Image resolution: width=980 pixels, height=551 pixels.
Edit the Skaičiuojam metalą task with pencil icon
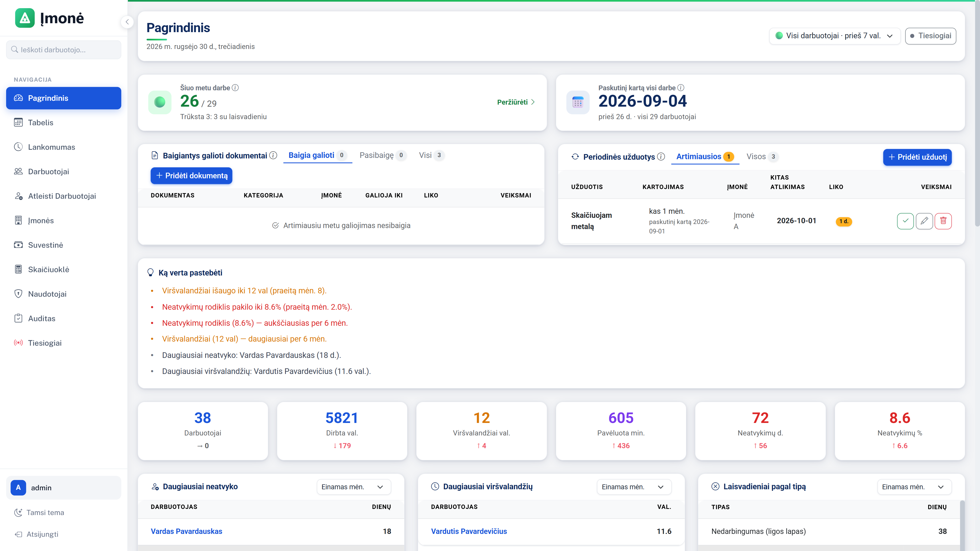tap(924, 221)
